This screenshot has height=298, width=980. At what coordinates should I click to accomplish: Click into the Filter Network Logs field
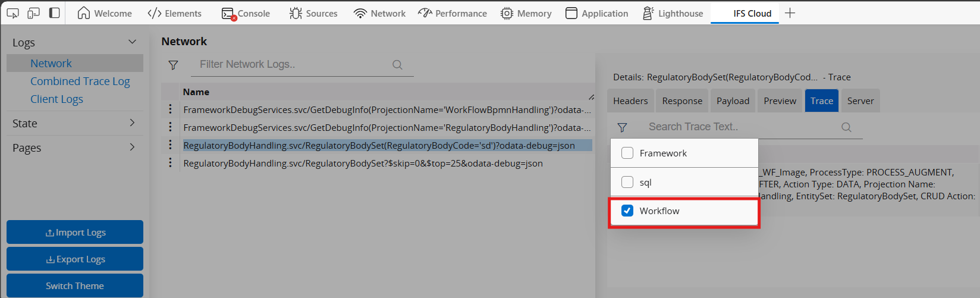pos(291,64)
